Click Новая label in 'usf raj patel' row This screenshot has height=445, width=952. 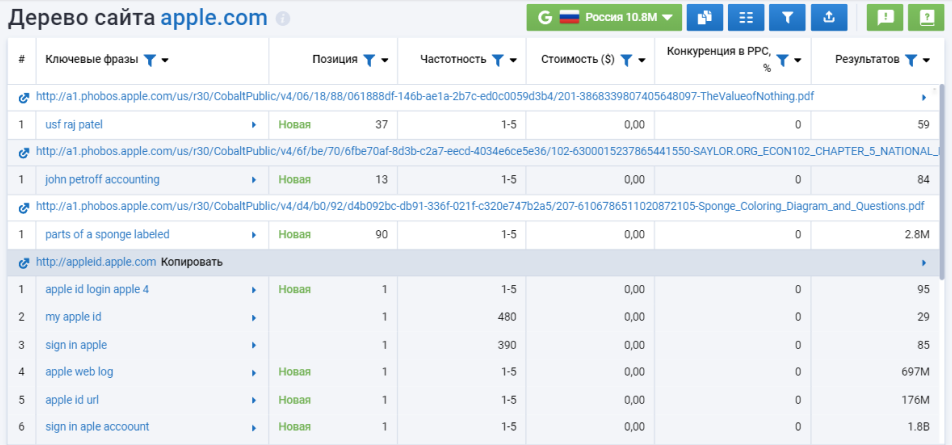[294, 124]
